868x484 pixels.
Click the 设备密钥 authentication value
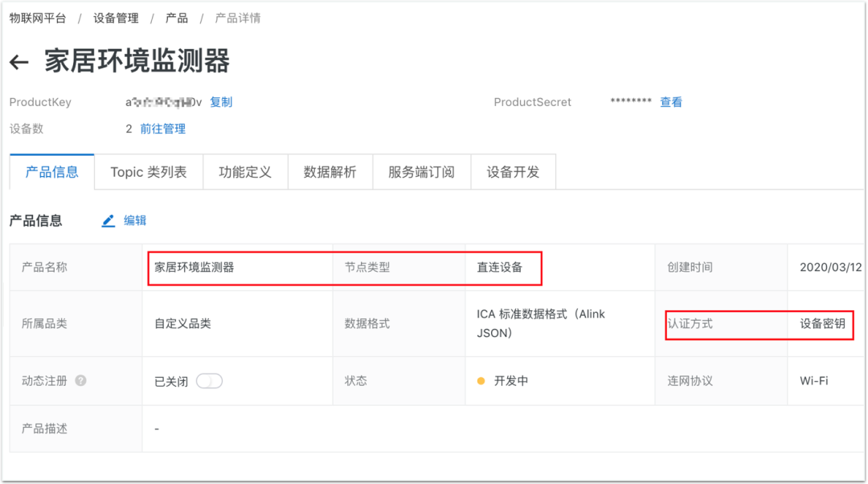coord(822,324)
